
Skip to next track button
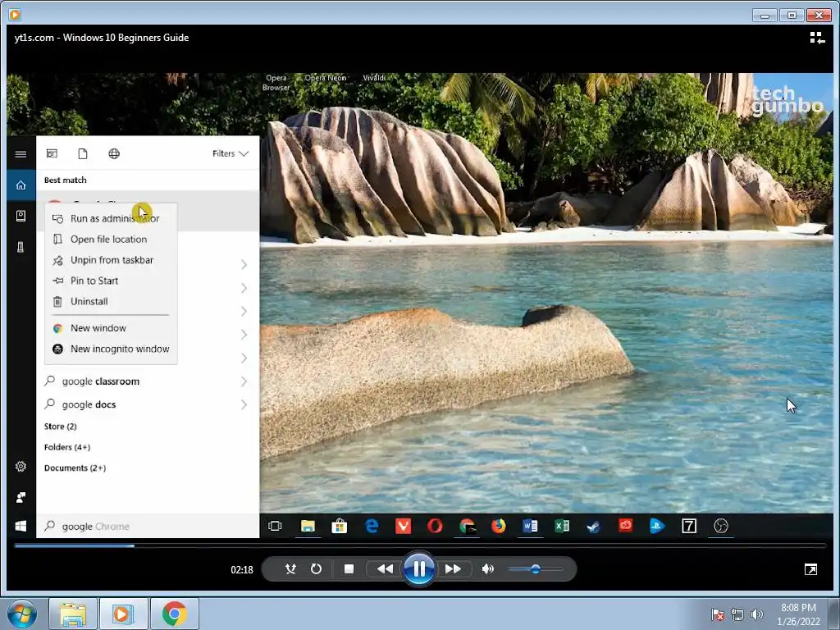(453, 569)
